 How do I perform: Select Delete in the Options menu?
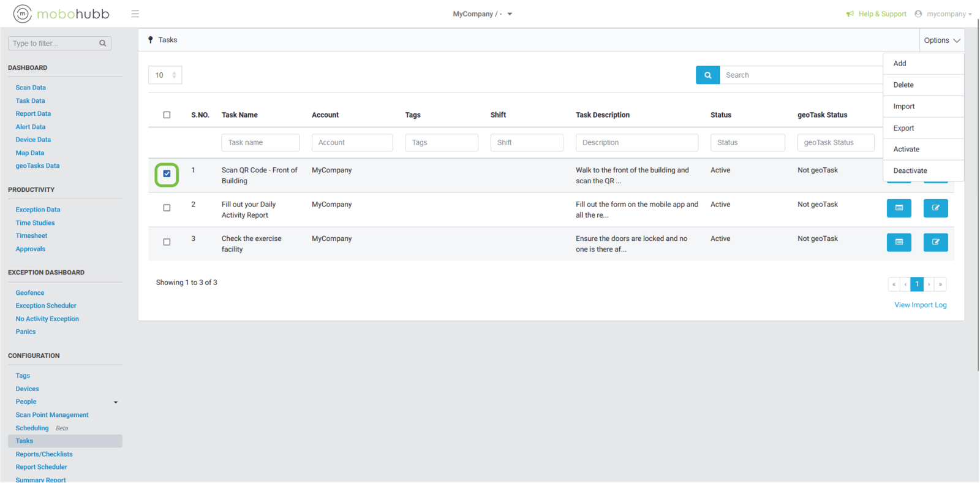coord(903,85)
